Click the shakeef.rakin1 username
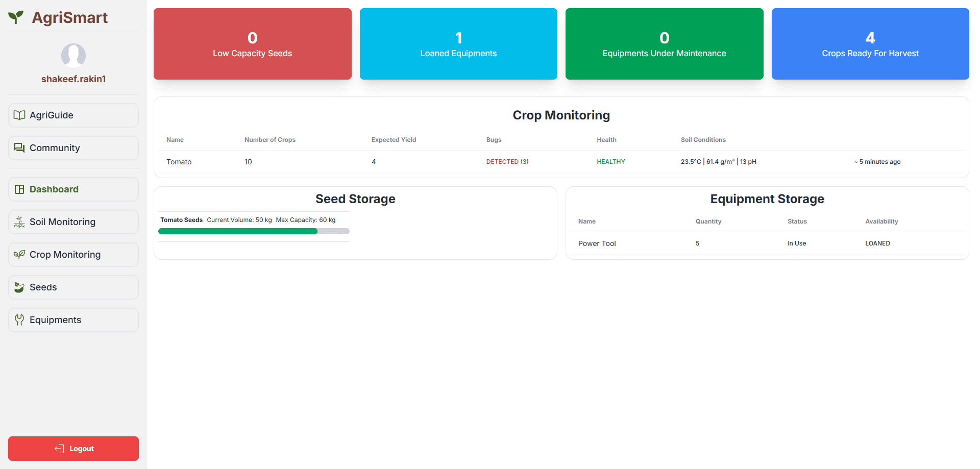This screenshot has height=469, width=980. pos(73,79)
